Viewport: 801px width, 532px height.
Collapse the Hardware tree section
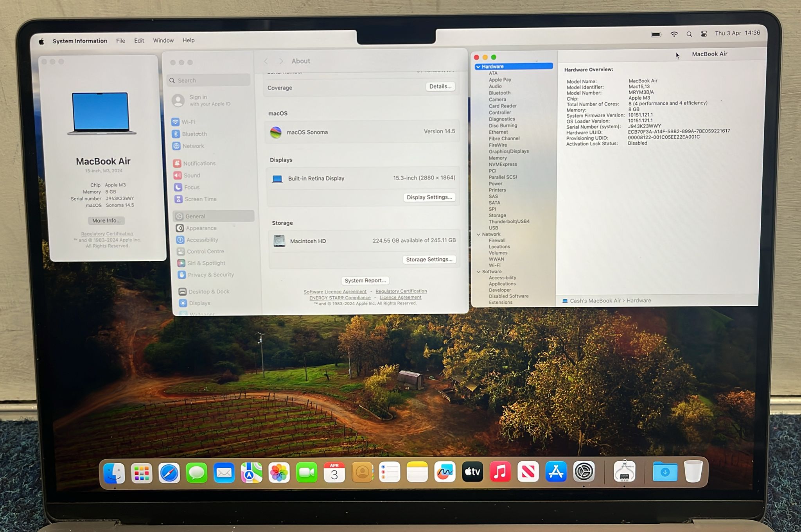point(478,67)
